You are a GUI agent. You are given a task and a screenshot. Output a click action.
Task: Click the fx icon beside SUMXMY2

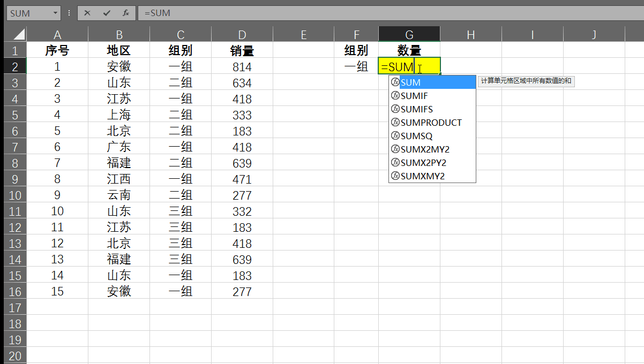coord(395,176)
